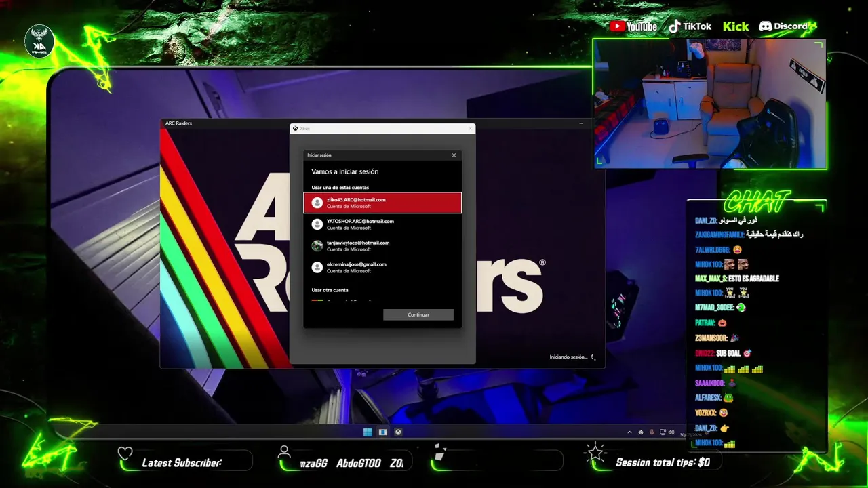The image size is (868, 488).
Task: Click the 'Usar una de estas cuentas' label
Action: 340,188
